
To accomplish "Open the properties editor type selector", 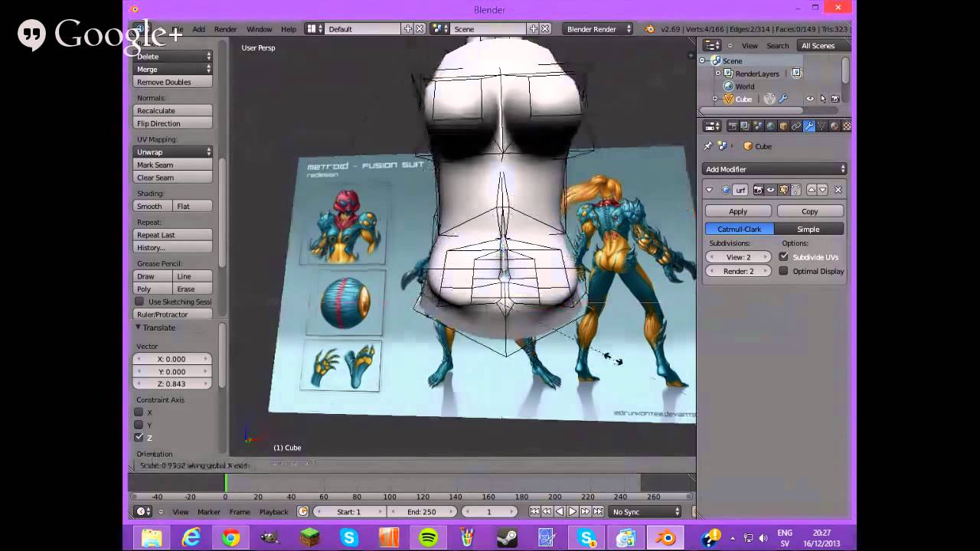I will coord(712,126).
